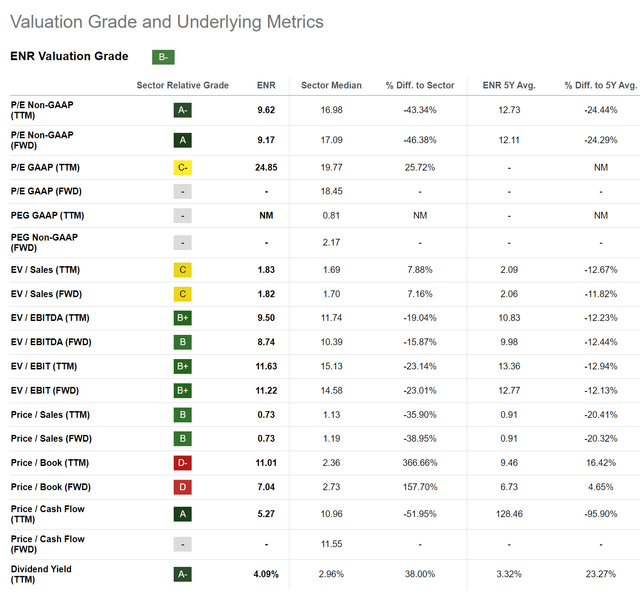Click the A- grade badge for P/E Non-GAAP (TTM)

pos(182,110)
